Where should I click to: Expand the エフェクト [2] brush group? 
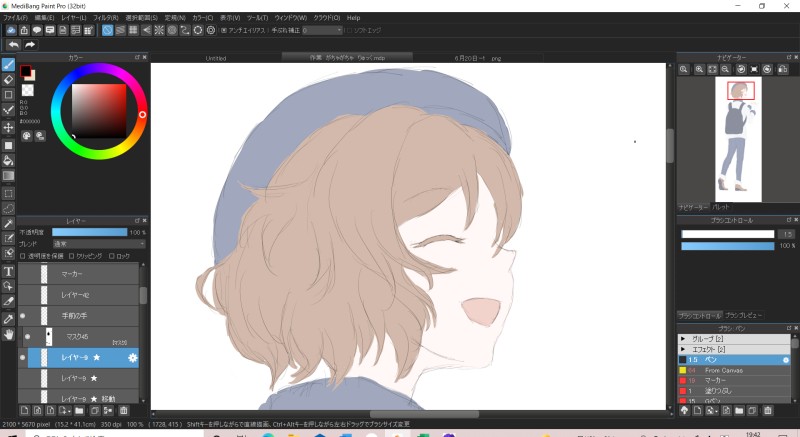click(x=683, y=349)
